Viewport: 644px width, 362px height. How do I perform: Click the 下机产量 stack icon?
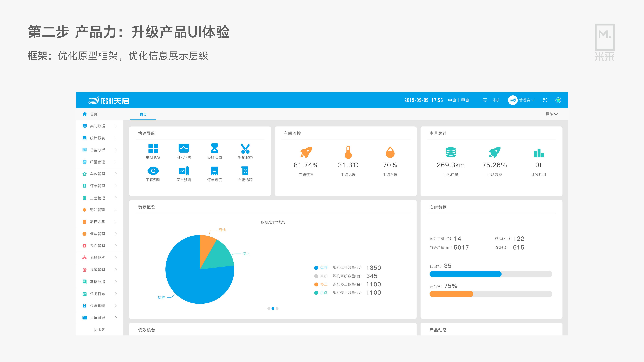[x=451, y=152]
